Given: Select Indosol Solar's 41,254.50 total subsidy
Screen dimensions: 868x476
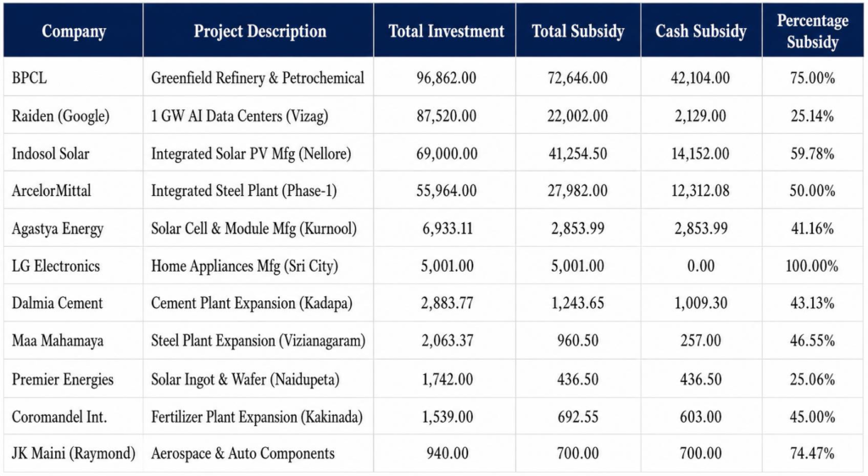Looking at the screenshot, I should click(x=578, y=154).
